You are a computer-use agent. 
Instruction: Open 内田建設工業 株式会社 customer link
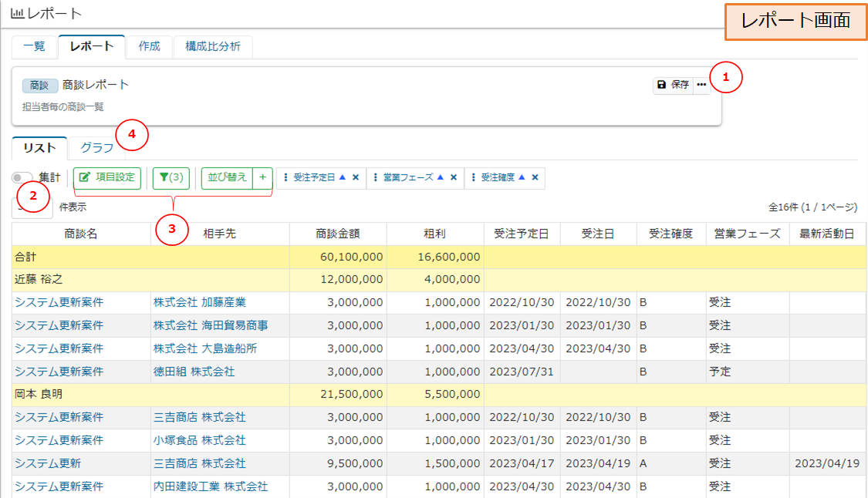coord(211,487)
